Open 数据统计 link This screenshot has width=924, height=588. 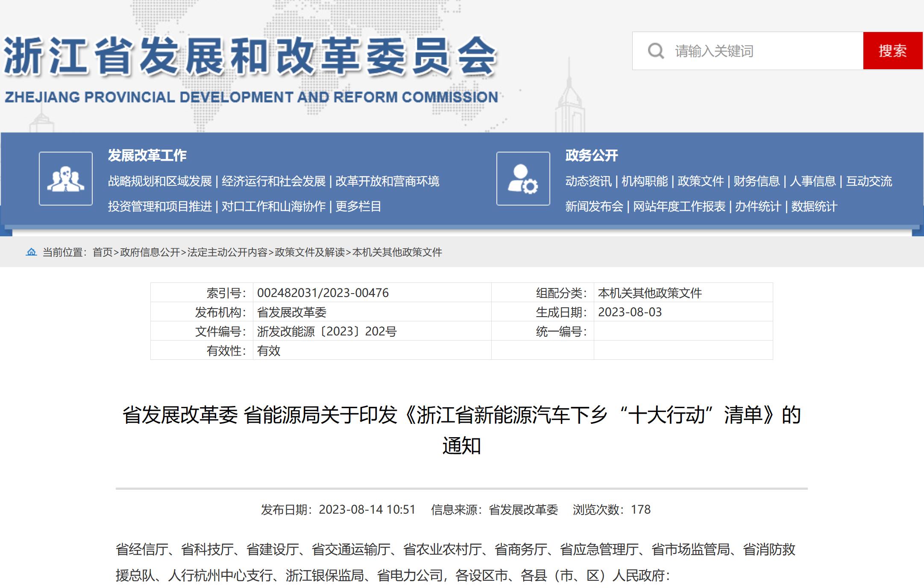click(x=814, y=206)
